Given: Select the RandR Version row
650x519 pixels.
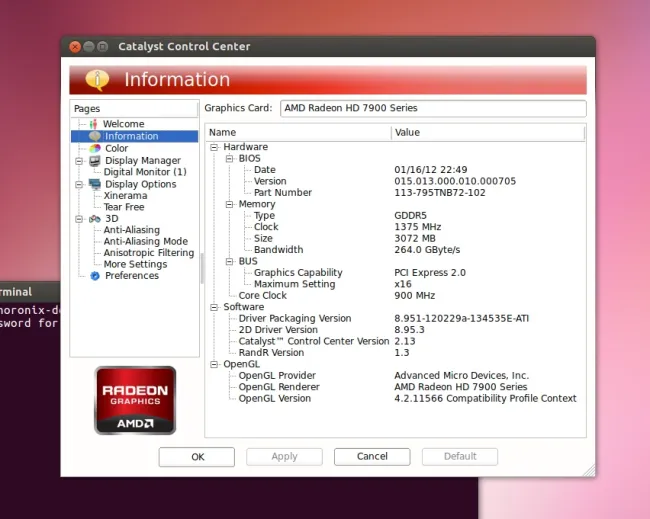Looking at the screenshot, I should (395, 353).
